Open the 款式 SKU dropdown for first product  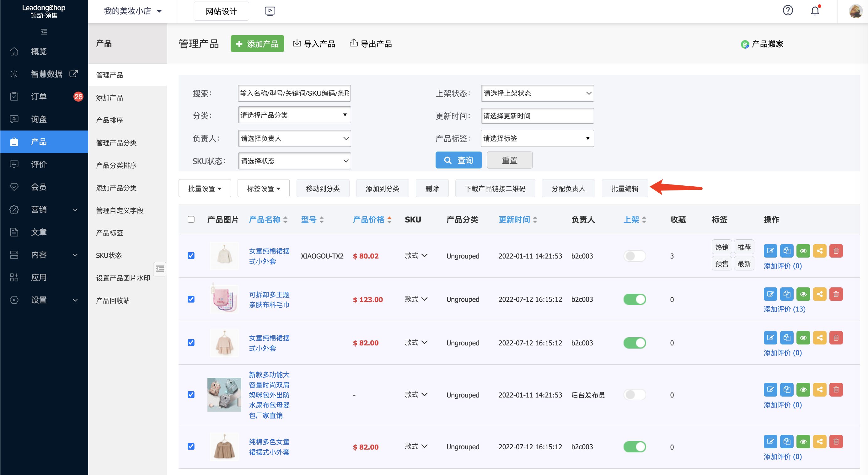click(x=416, y=256)
